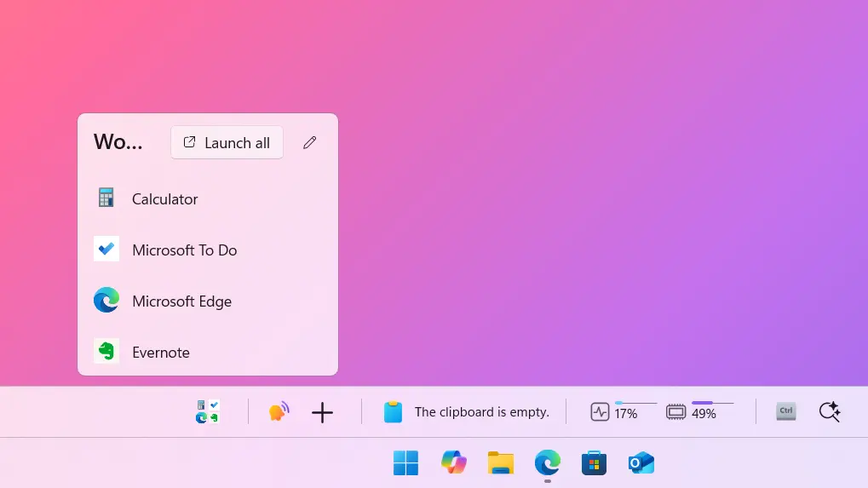Switch to Microsoft Edge on the taskbar

click(548, 462)
